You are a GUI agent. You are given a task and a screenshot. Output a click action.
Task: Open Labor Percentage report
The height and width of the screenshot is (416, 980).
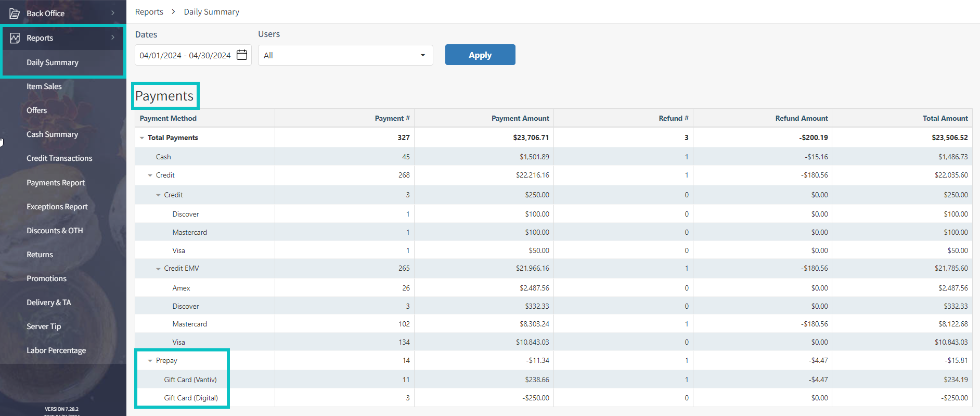56,350
